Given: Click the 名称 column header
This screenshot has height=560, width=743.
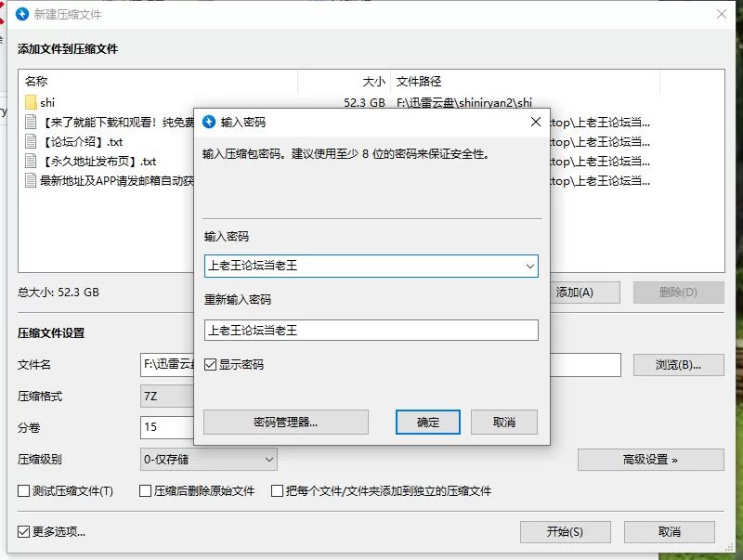Looking at the screenshot, I should [36, 82].
